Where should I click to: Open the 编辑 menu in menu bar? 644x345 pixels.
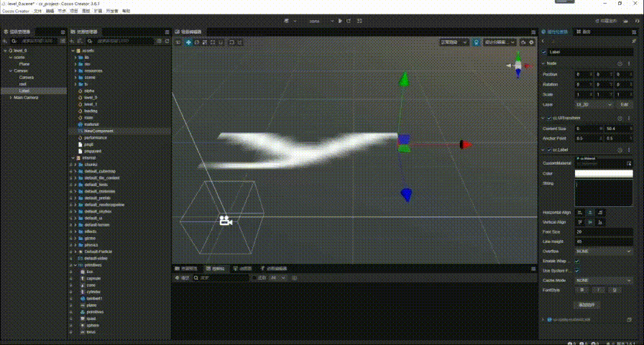click(x=50, y=11)
